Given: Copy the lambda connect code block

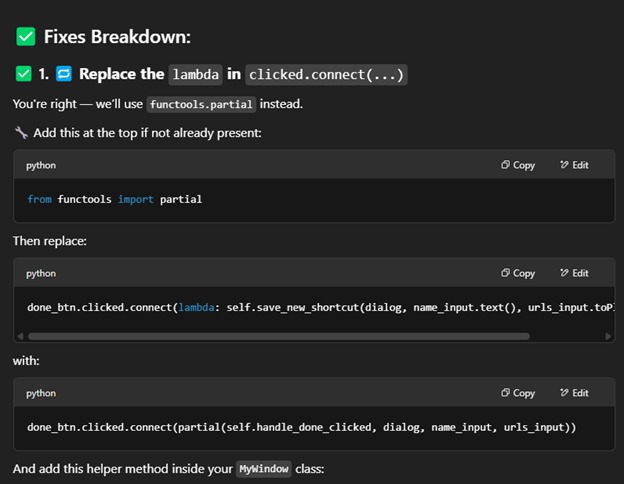Looking at the screenshot, I should pos(518,273).
